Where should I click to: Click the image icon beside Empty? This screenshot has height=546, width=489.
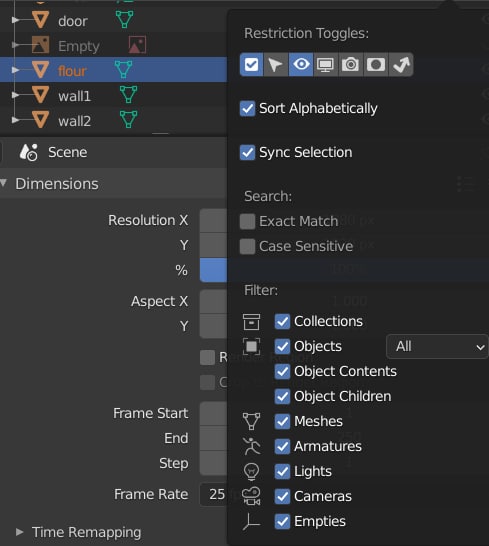pos(137,45)
